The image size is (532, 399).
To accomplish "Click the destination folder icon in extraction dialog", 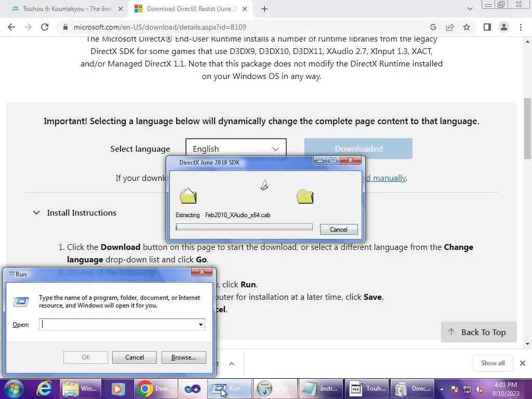I will coord(304,196).
